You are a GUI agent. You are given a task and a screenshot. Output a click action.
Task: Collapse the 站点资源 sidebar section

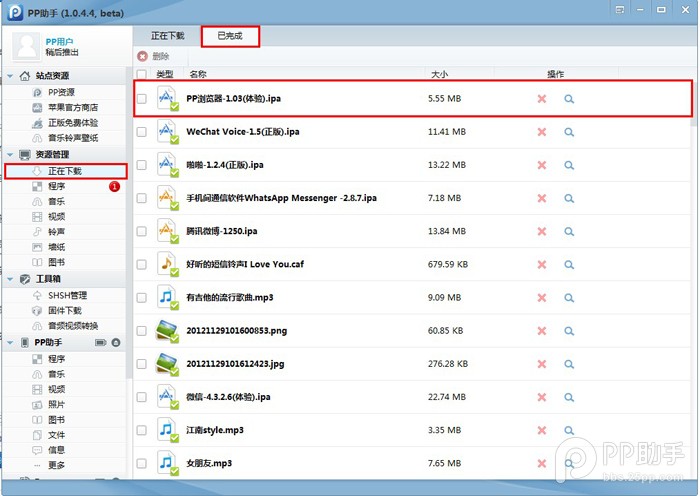(x=9, y=76)
